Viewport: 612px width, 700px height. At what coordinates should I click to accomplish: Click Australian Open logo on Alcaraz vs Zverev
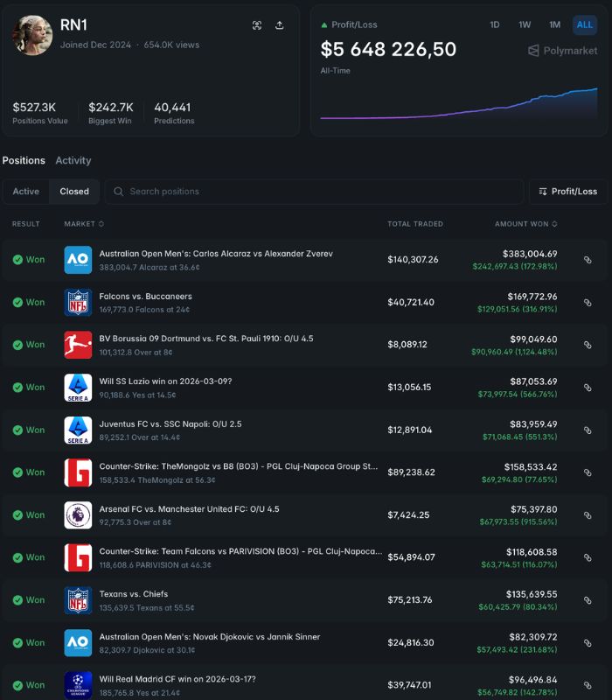tap(78, 260)
